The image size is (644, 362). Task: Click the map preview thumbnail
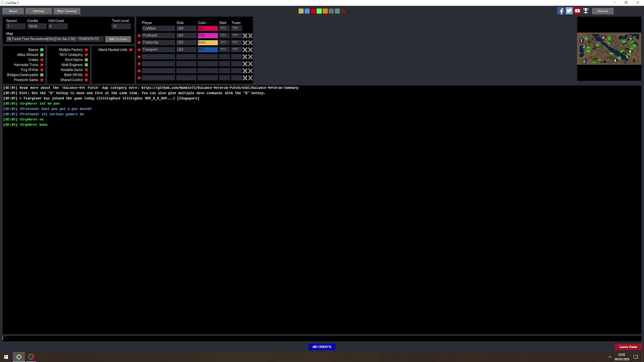609,49
